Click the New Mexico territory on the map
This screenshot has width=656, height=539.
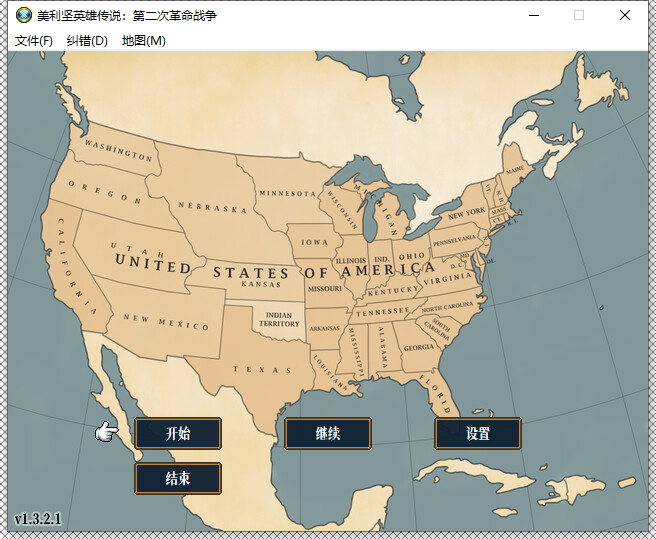[x=166, y=321]
